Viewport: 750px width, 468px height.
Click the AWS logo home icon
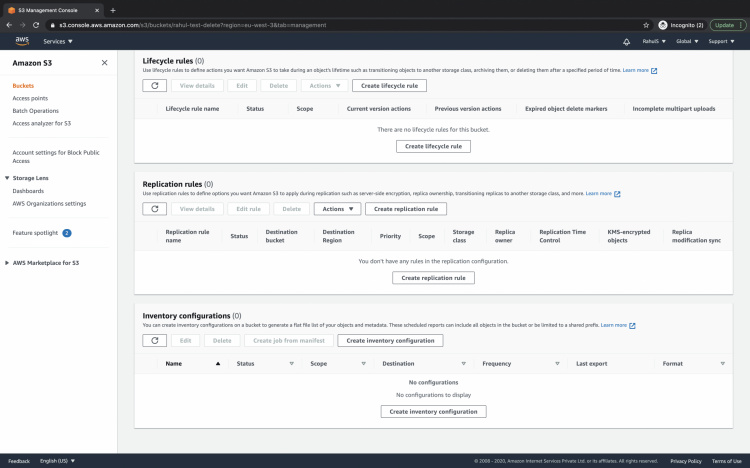click(23, 41)
